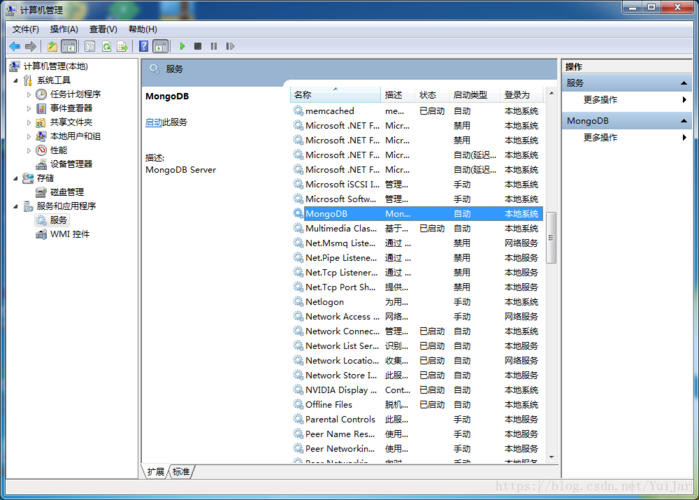The height and width of the screenshot is (500, 699).
Task: Collapse the 存储 tree node
Action: pos(16,178)
